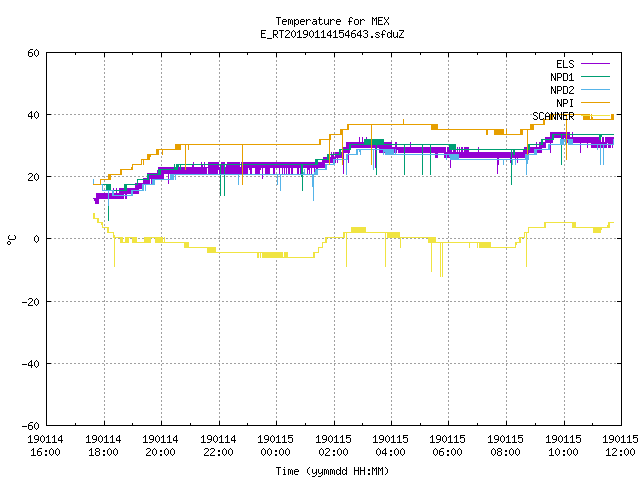640x480 pixels.
Task: Click the x-axis tick label 190115 06:00
Action: [x=448, y=446]
